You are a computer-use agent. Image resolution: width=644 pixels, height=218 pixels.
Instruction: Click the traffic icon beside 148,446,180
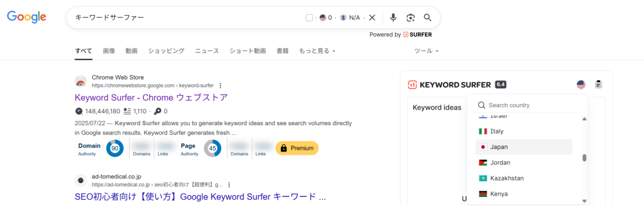79,112
